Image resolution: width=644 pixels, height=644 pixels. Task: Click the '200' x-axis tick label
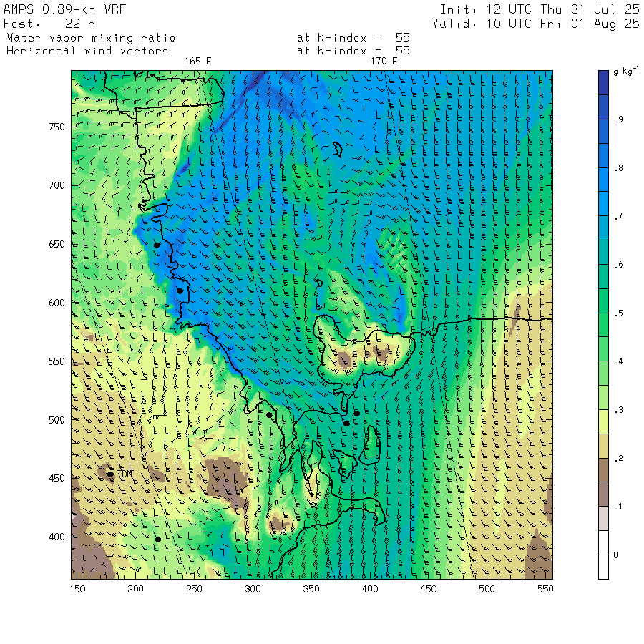coord(135,589)
